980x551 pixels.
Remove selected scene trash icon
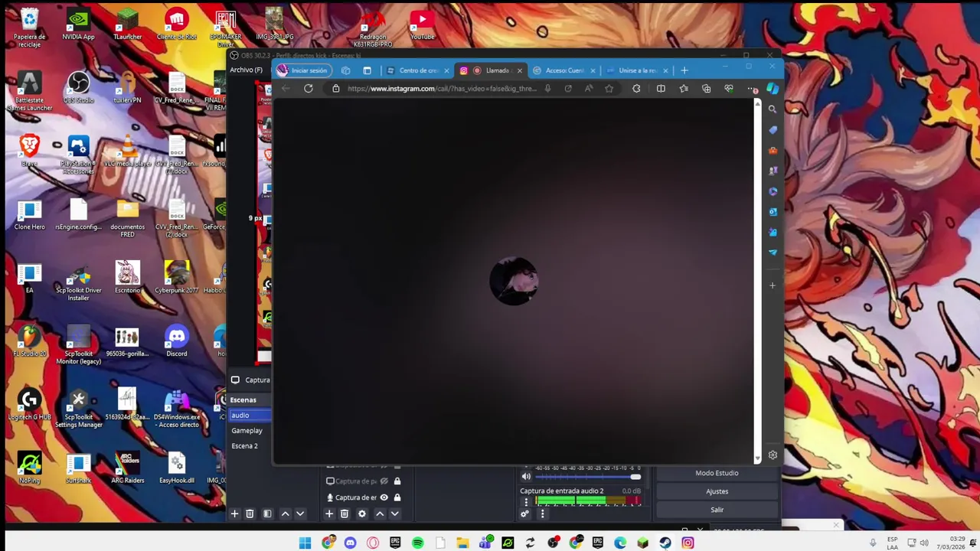(250, 514)
